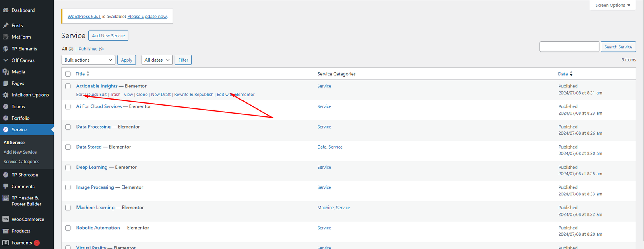Select Add New Service in sidebar submenu
Screen dimensions: 644x249
(20, 152)
